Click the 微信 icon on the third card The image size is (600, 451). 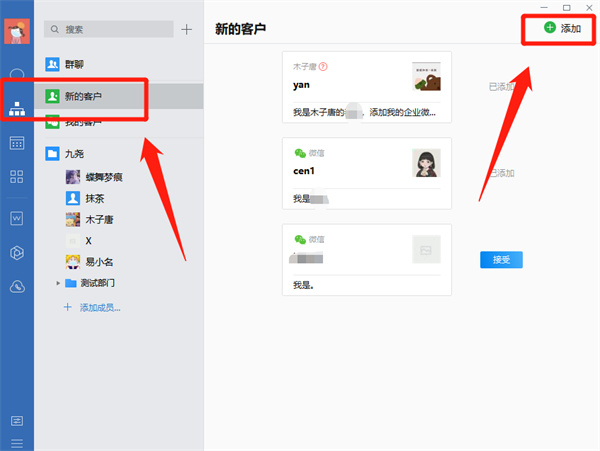tap(300, 239)
